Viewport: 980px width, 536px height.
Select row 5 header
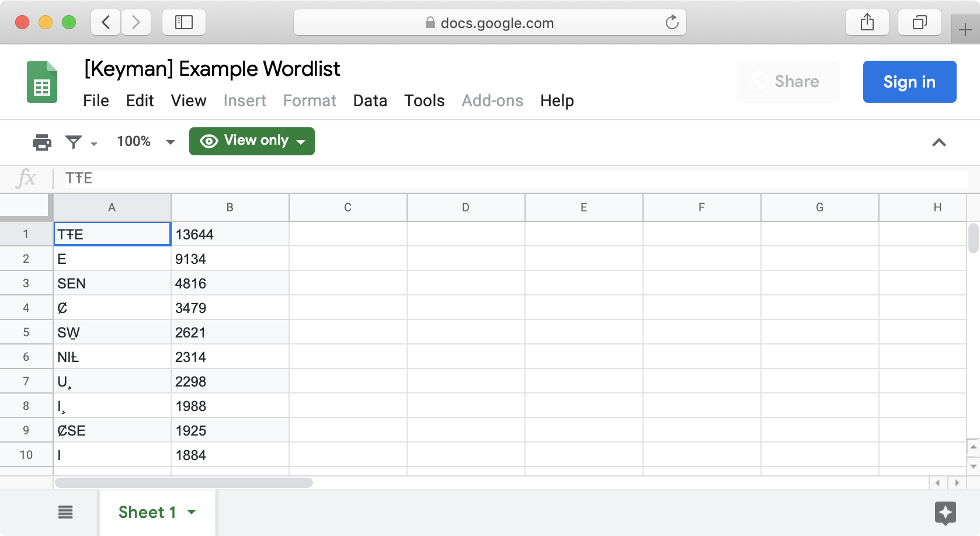(26, 332)
